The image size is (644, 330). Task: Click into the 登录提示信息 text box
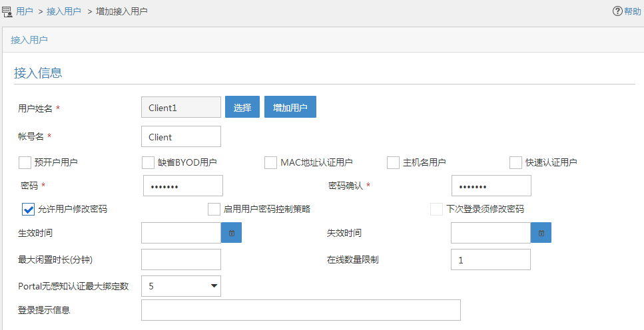pyautogui.click(x=301, y=310)
